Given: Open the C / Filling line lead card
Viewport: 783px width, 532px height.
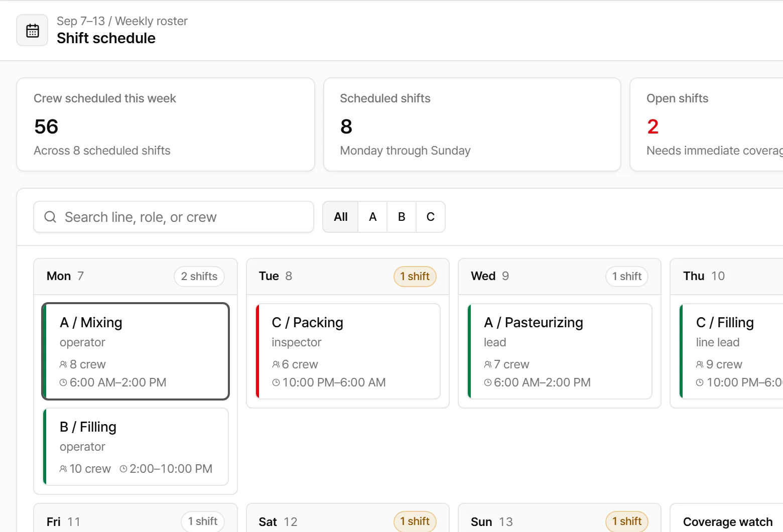Looking at the screenshot, I should (x=731, y=351).
